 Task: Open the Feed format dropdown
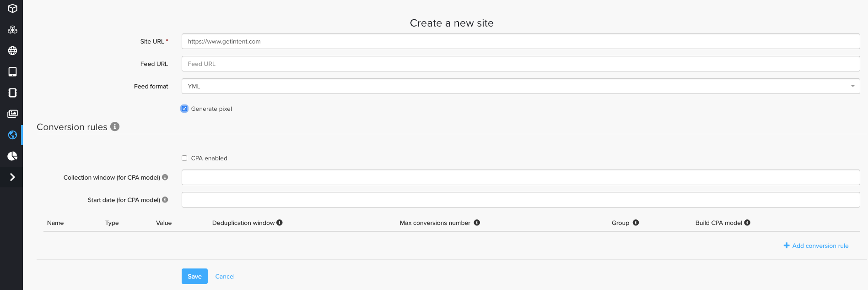tap(520, 86)
